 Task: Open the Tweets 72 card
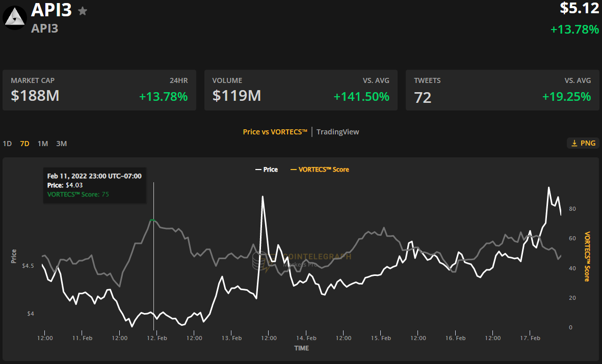click(502, 90)
